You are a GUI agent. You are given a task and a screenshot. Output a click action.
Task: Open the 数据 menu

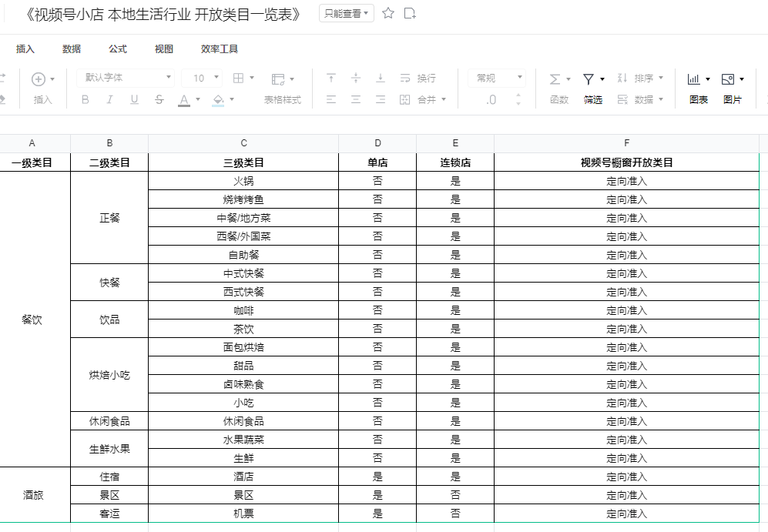72,49
